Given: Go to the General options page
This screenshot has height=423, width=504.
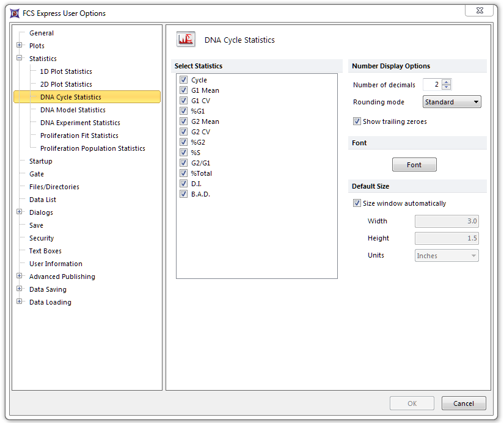Looking at the screenshot, I should click(42, 33).
